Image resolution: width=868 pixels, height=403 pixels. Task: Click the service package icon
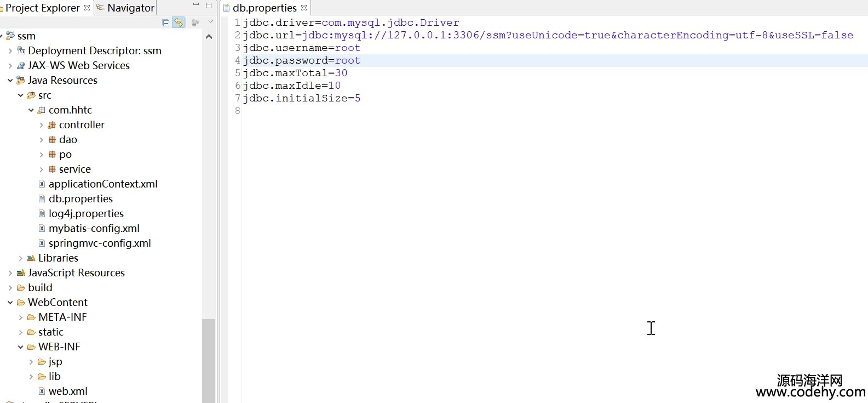click(52, 169)
